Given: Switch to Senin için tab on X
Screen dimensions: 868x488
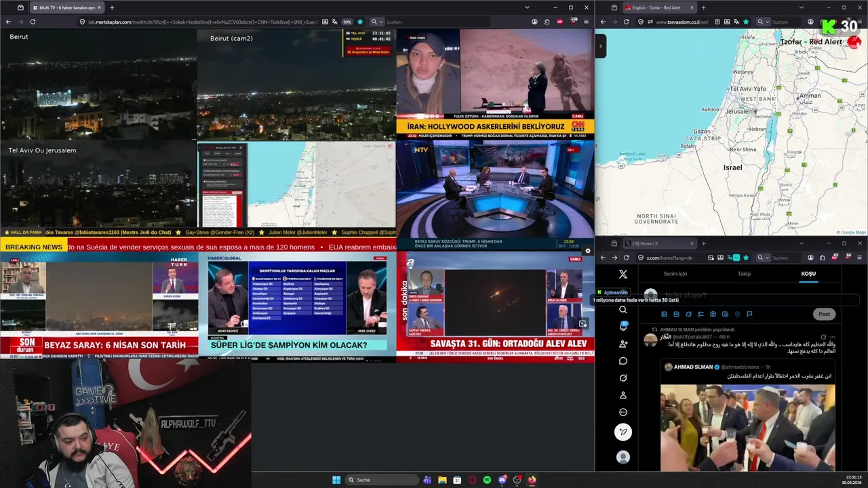Looking at the screenshot, I should coord(675,274).
